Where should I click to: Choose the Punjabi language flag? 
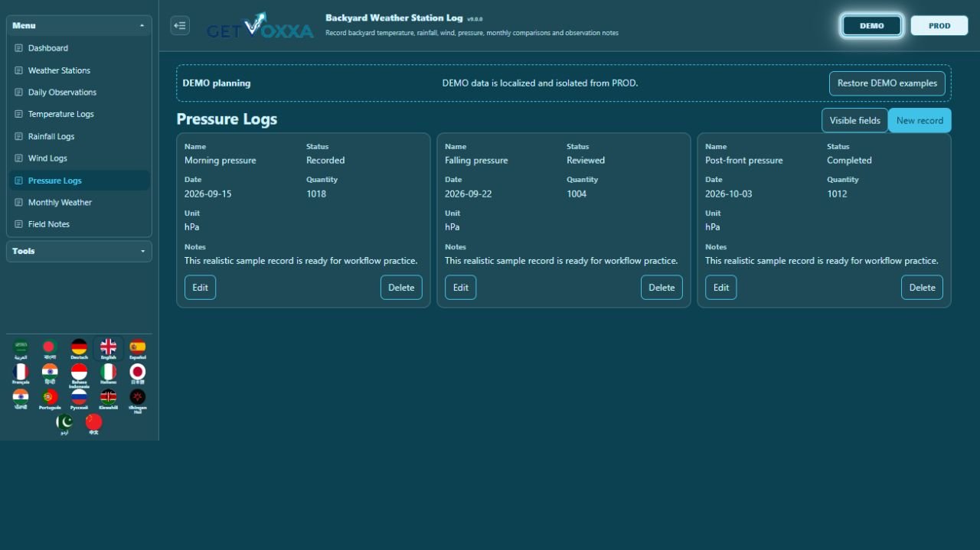(x=21, y=399)
